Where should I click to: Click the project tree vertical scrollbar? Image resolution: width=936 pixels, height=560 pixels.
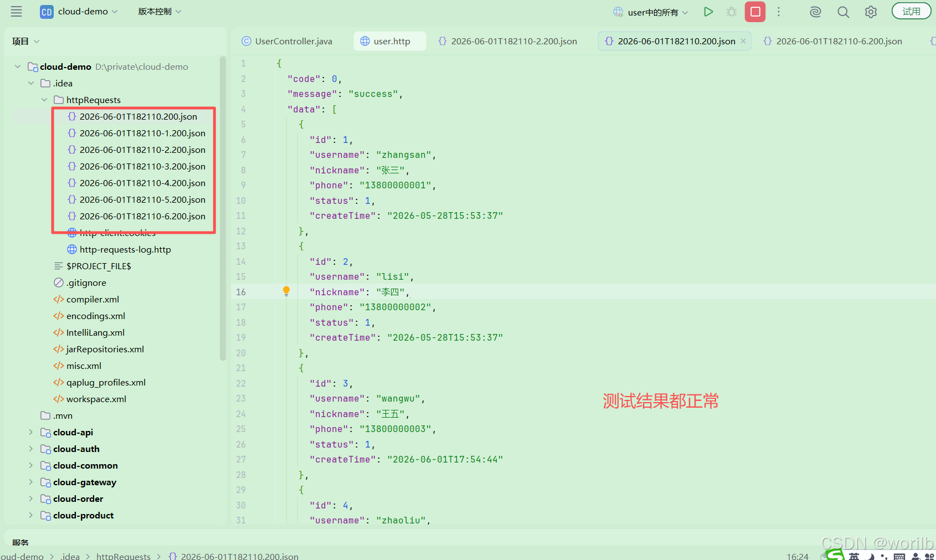223,208
